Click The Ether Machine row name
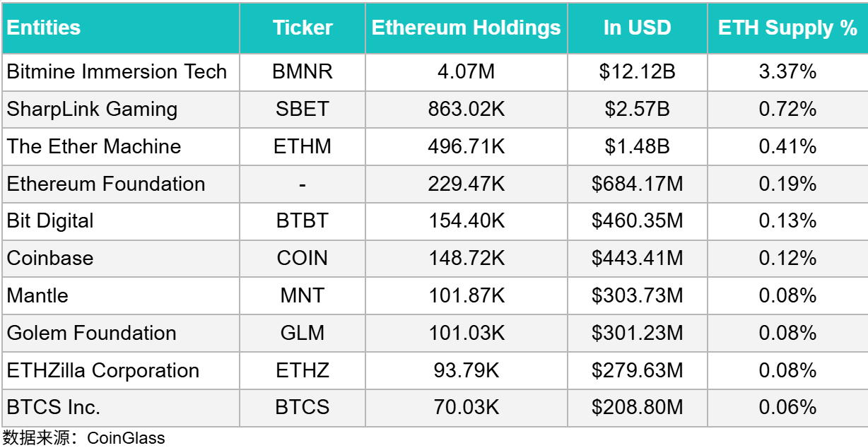Image resolution: width=868 pixels, height=448 pixels. pos(94,146)
